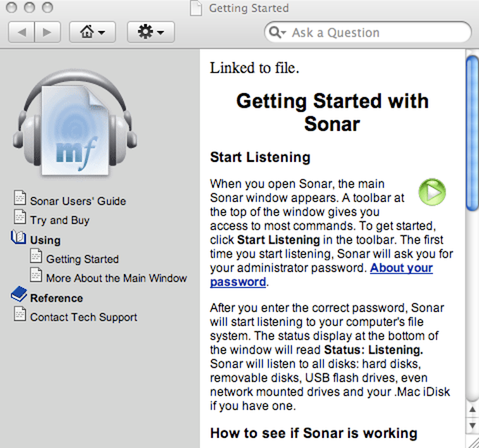Click the Ask a Question search field
This screenshot has height=448, width=479.
point(368,32)
